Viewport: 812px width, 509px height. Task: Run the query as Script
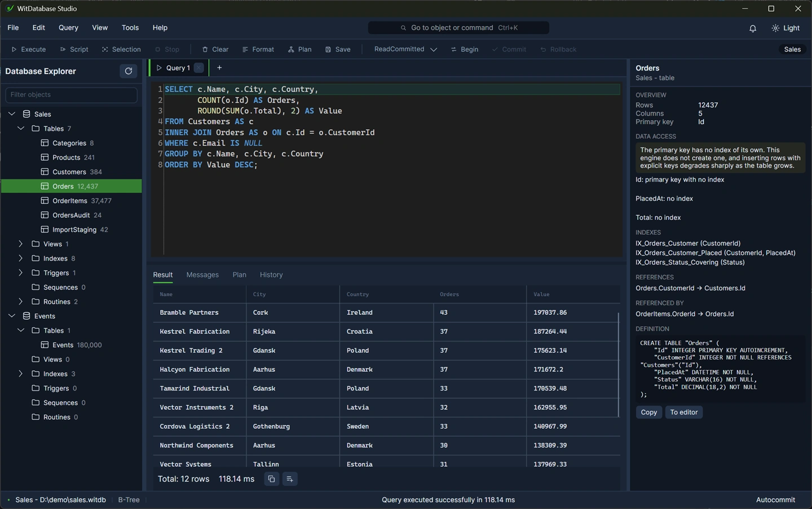click(x=74, y=50)
